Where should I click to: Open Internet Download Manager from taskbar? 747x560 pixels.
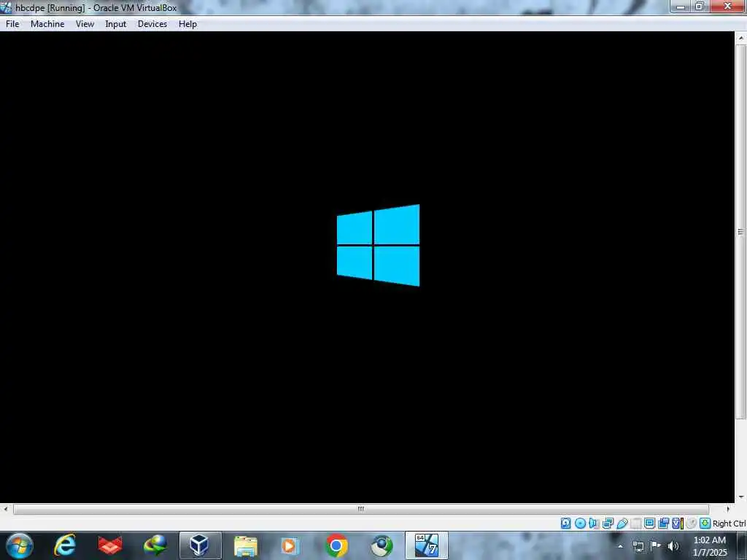point(155,545)
